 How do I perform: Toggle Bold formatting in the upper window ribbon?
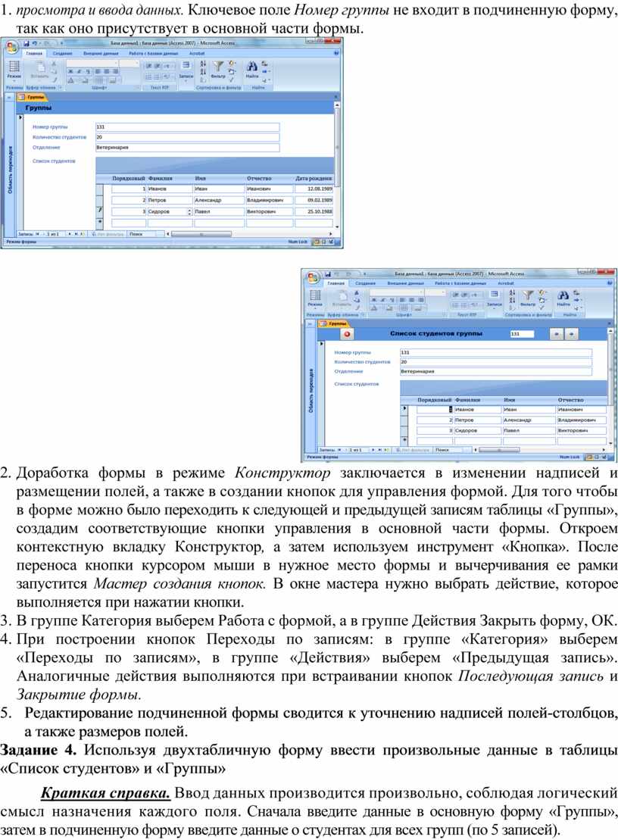click(x=70, y=71)
